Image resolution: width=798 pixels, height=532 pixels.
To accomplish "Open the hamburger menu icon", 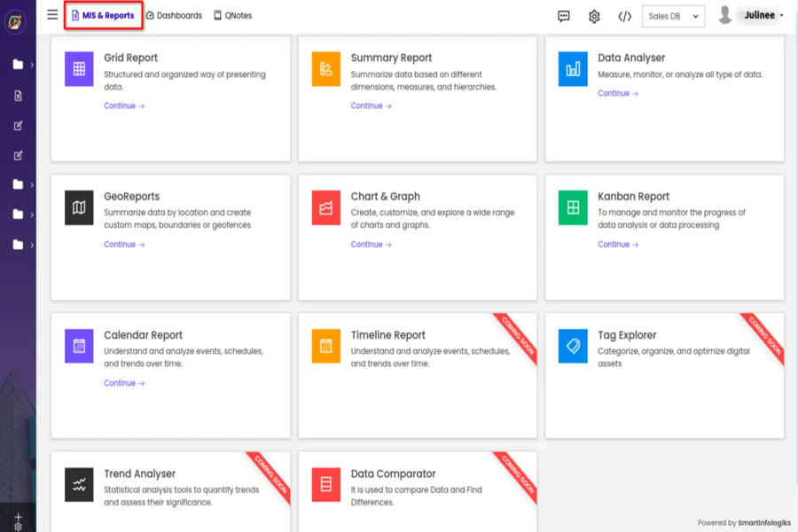I will 52,15.
